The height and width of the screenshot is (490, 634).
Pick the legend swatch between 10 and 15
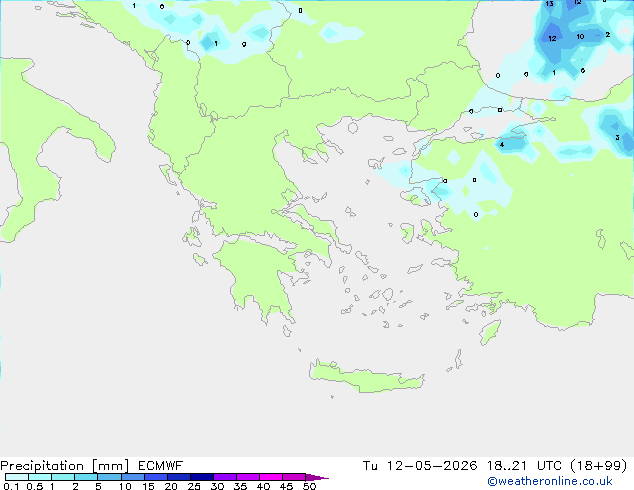133,477
